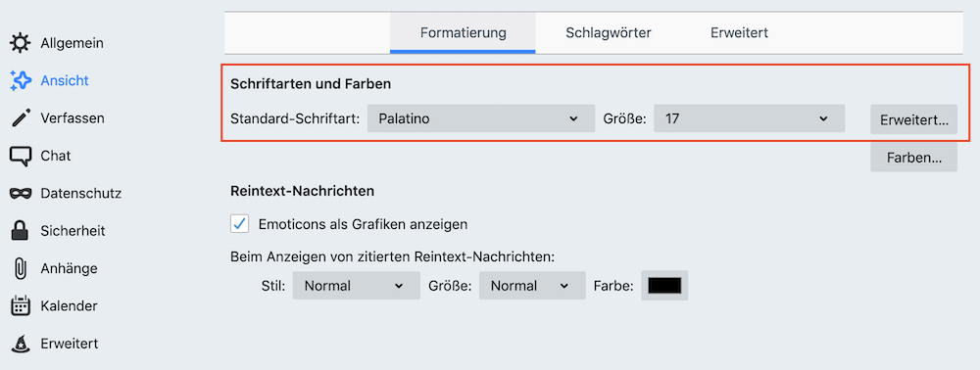
Task: Toggle Emoticons als Grafiken anzeigen checkbox
Action: (240, 224)
